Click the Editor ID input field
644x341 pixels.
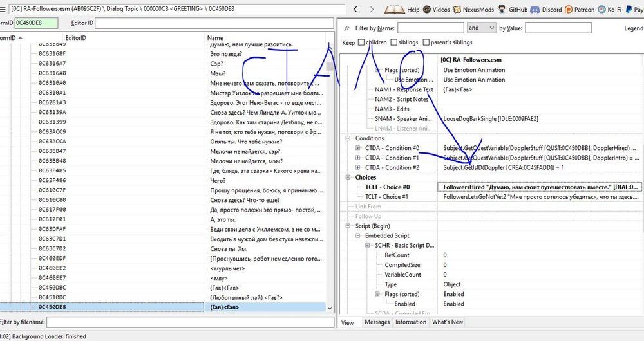coord(215,23)
